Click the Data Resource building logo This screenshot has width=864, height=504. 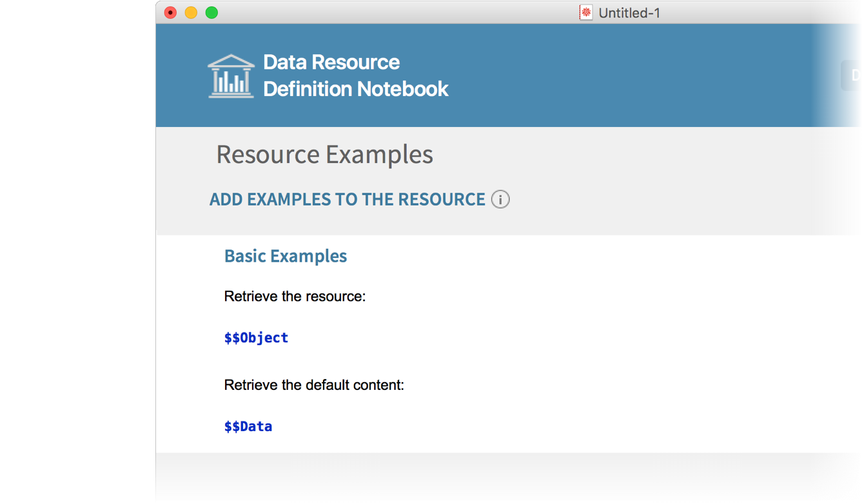coord(231,76)
